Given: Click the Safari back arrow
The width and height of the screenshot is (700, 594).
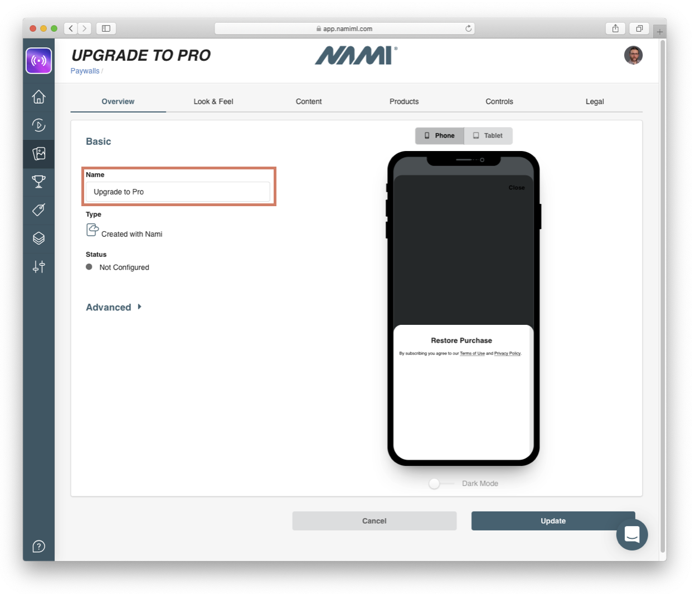Looking at the screenshot, I should click(x=71, y=28).
